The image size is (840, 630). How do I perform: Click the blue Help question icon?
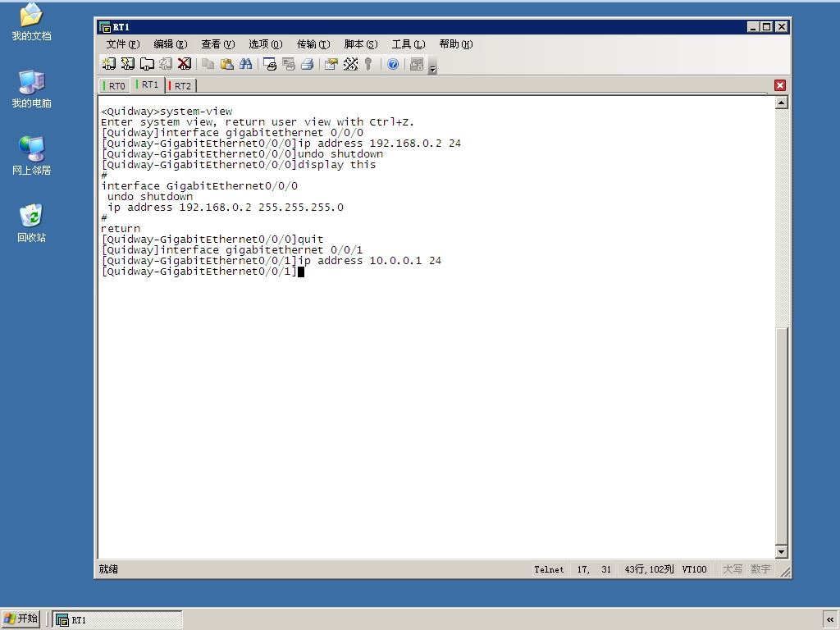tap(393, 64)
